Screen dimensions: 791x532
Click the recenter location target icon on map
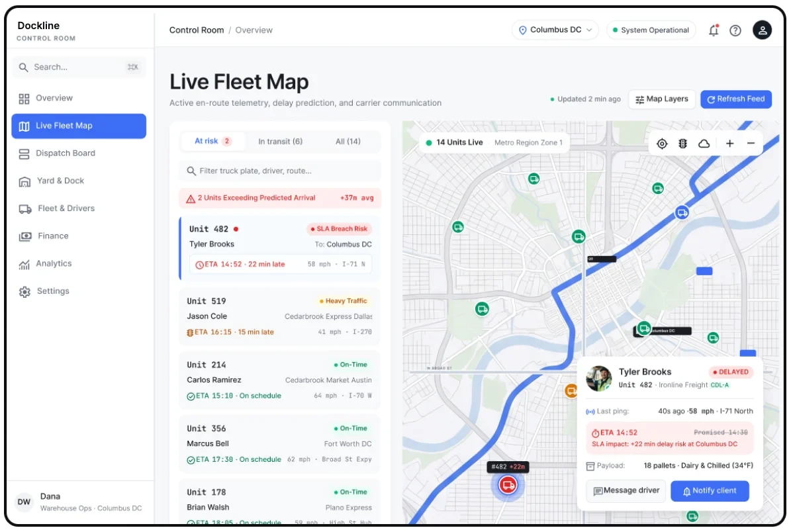click(x=662, y=144)
